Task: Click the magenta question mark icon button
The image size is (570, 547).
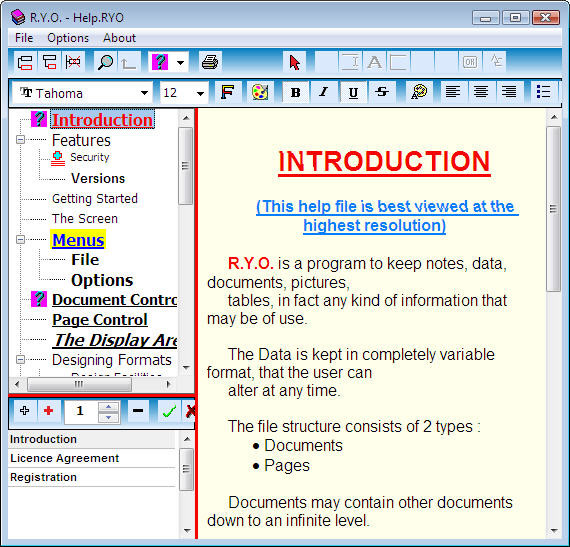Action: 160,62
